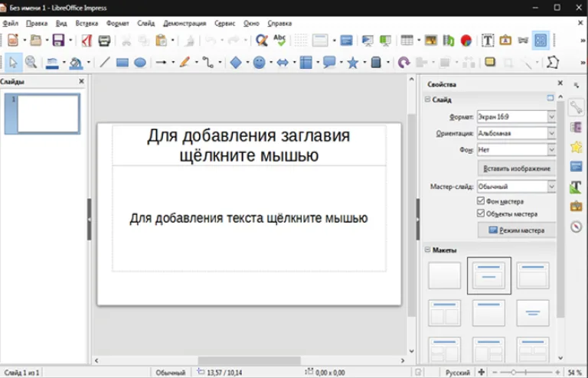This screenshot has width=588, height=378.
Task: Click the Rotate tool icon
Action: pyautogui.click(x=403, y=62)
